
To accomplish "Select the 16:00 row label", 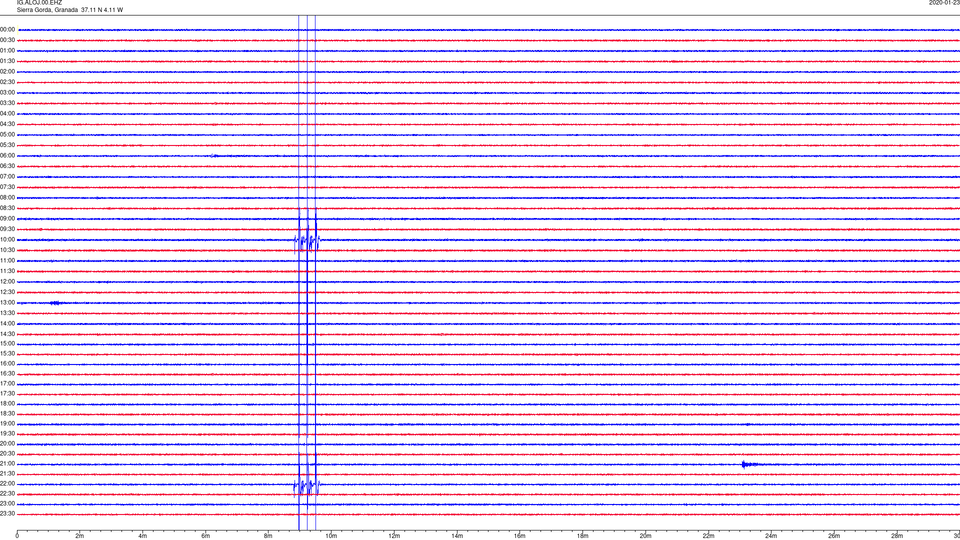I will [x=7, y=364].
